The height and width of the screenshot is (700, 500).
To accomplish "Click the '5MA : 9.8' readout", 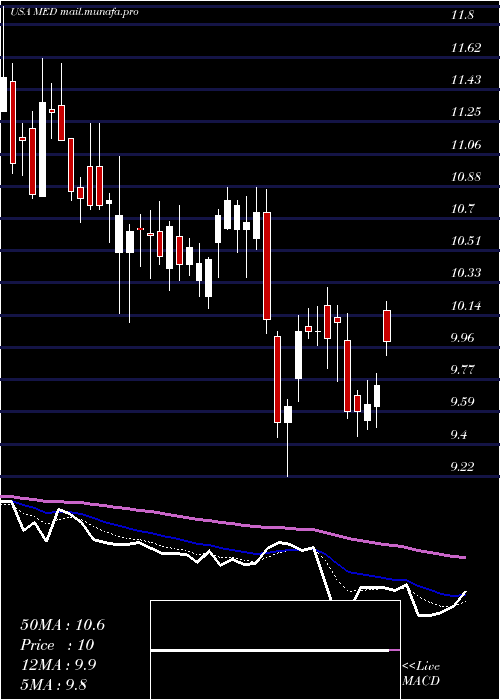I will (54, 684).
